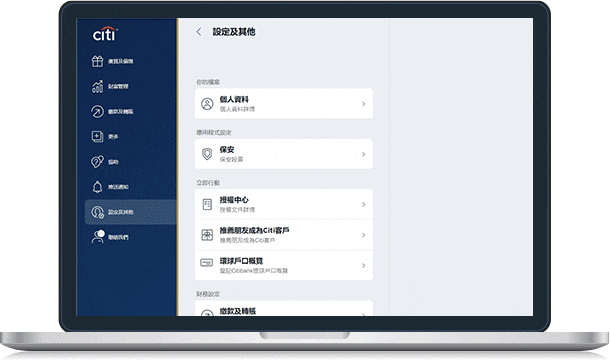
Task: Click the 更多 plus-square icon
Action: (x=97, y=137)
